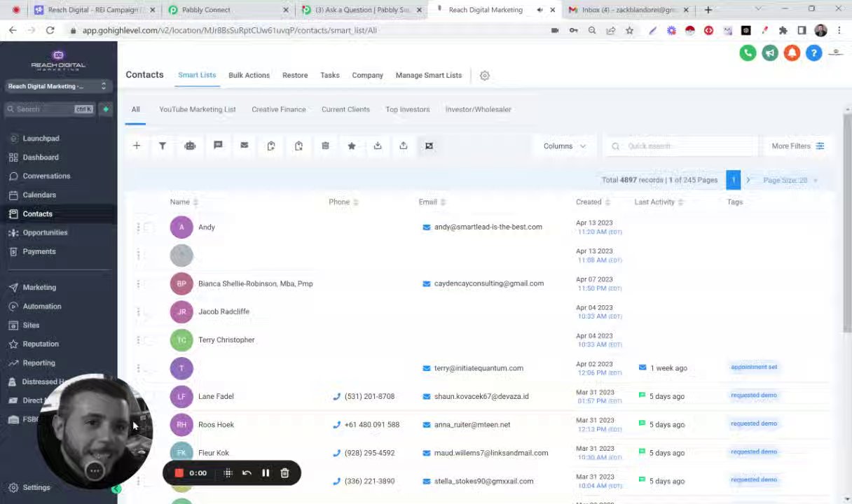Open the green phone dialer button

click(x=748, y=53)
